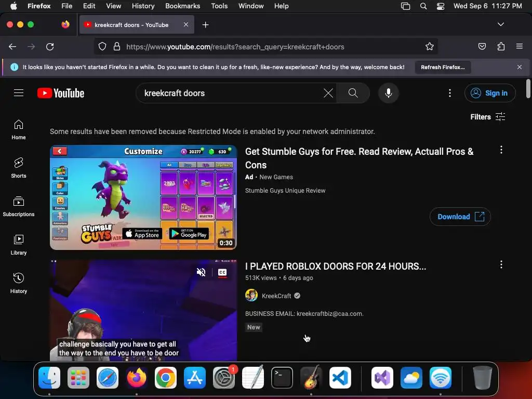
Task: Click the App Store badge in the ad thumbnail
Action: [x=142, y=233]
